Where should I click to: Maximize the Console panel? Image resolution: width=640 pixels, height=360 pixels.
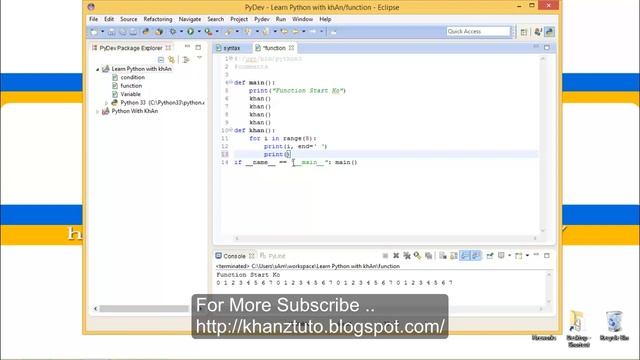point(547,256)
